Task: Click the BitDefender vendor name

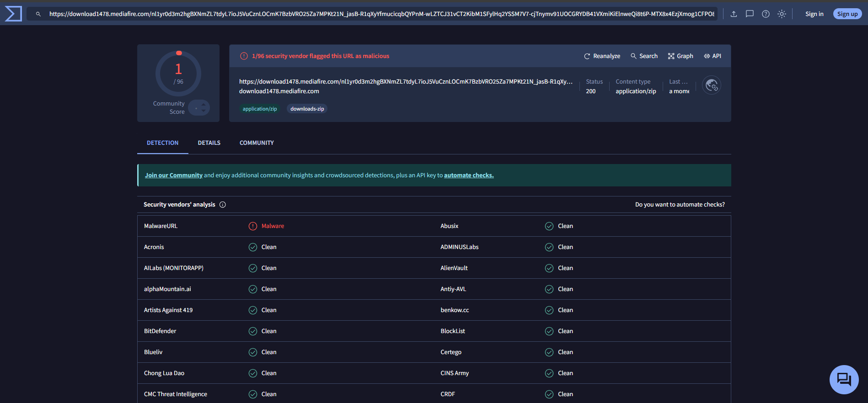Action: pyautogui.click(x=160, y=331)
